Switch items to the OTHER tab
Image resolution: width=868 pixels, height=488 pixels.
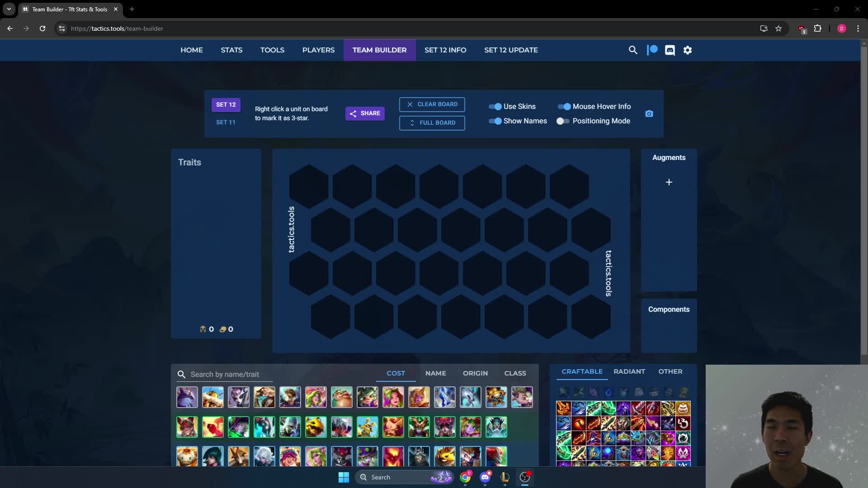[x=670, y=371]
